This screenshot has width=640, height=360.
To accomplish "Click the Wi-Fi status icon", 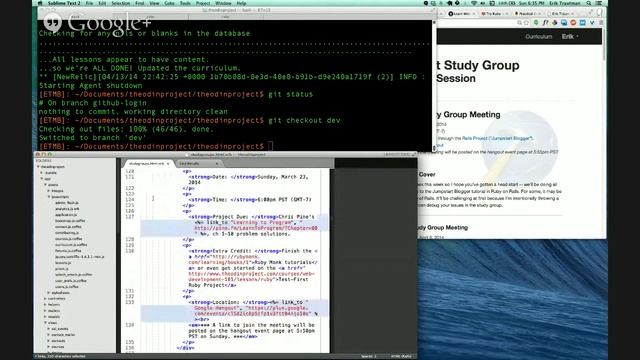I will click(473, 3).
